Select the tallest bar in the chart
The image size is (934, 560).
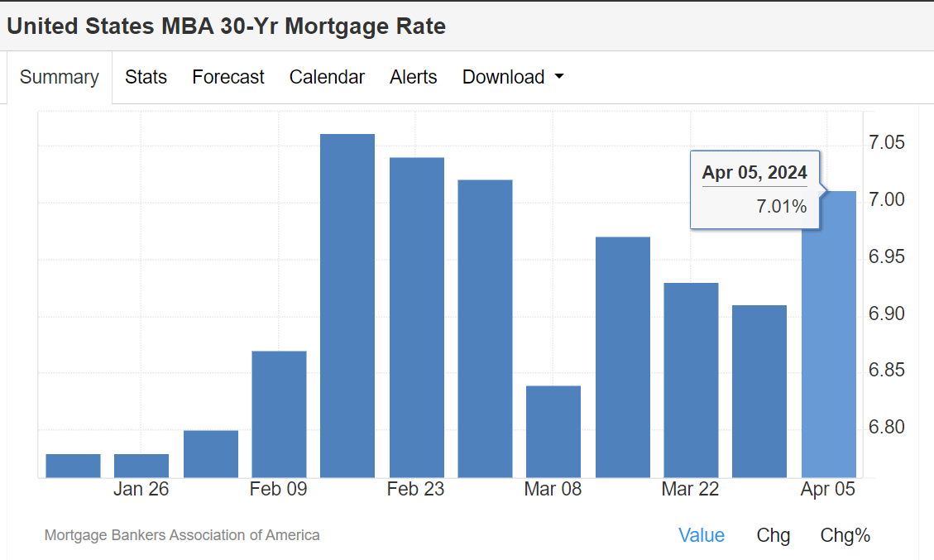tap(347, 306)
